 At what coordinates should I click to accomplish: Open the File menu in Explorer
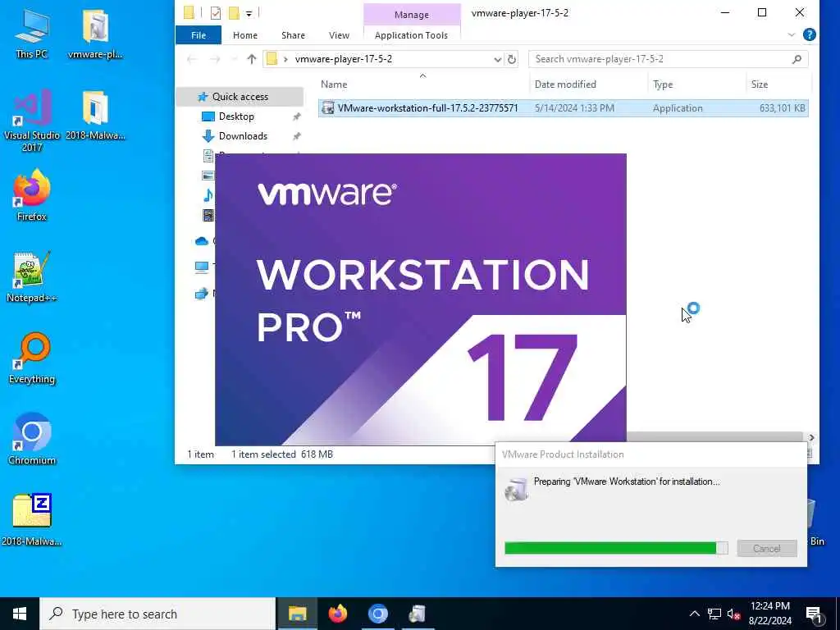199,35
